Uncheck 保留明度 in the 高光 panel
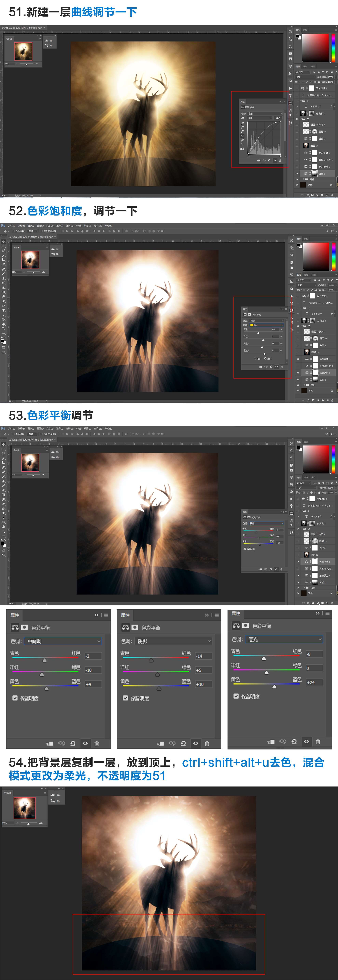338x980 pixels. click(x=236, y=696)
